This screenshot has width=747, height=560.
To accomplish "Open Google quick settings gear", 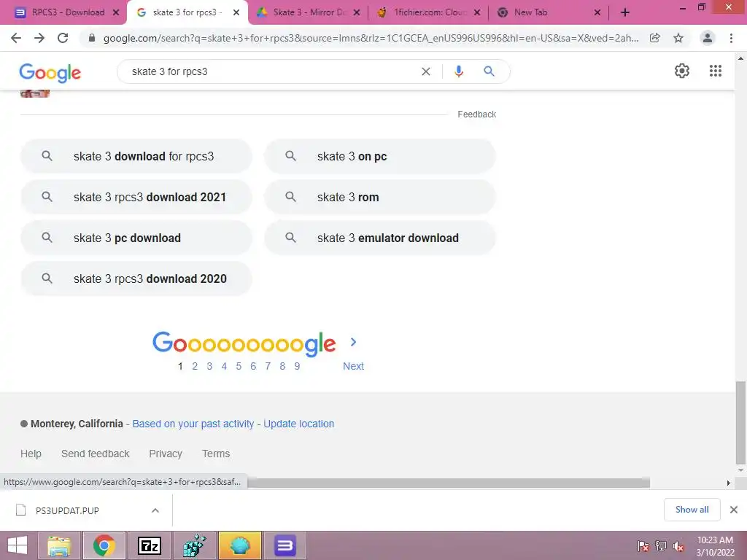I will [682, 71].
